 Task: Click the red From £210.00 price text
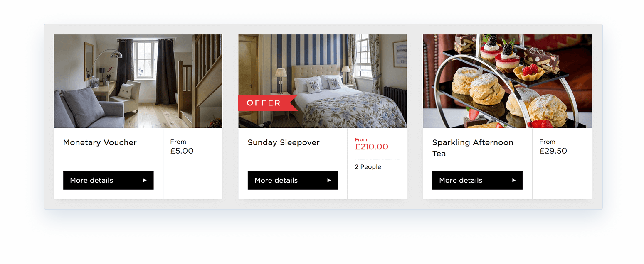pos(371,144)
